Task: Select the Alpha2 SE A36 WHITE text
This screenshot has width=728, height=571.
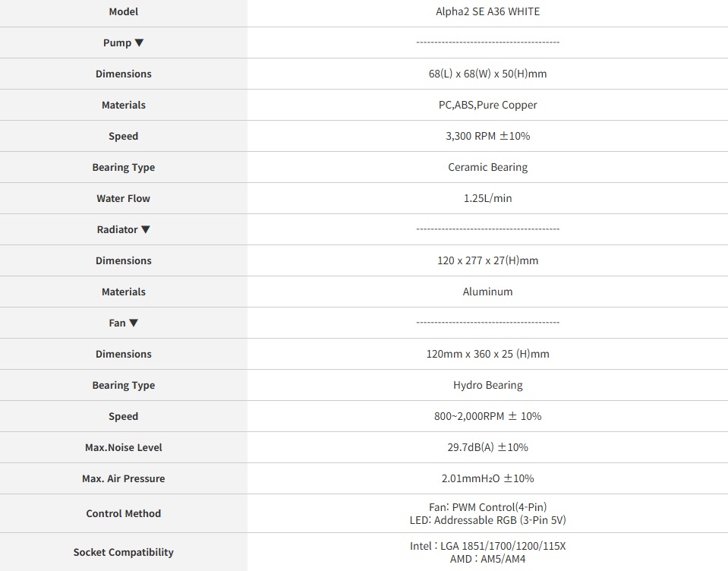Action: 488,12
